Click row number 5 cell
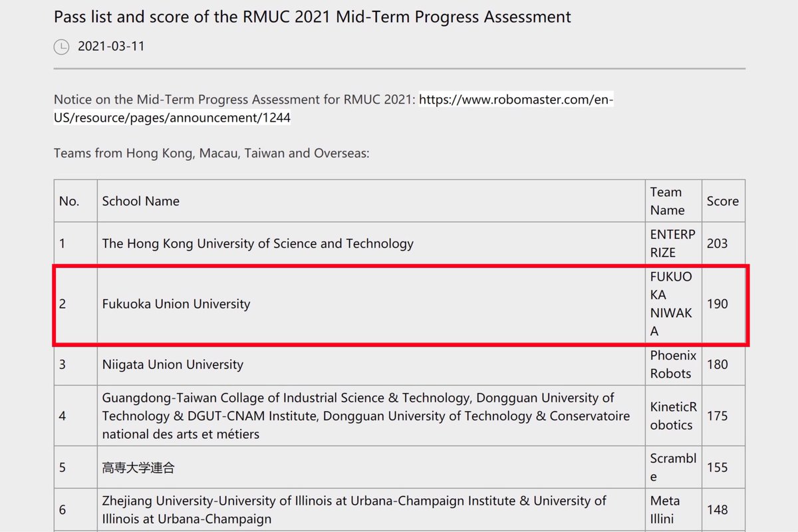Viewport: 798px width, 532px height. pyautogui.click(x=76, y=467)
